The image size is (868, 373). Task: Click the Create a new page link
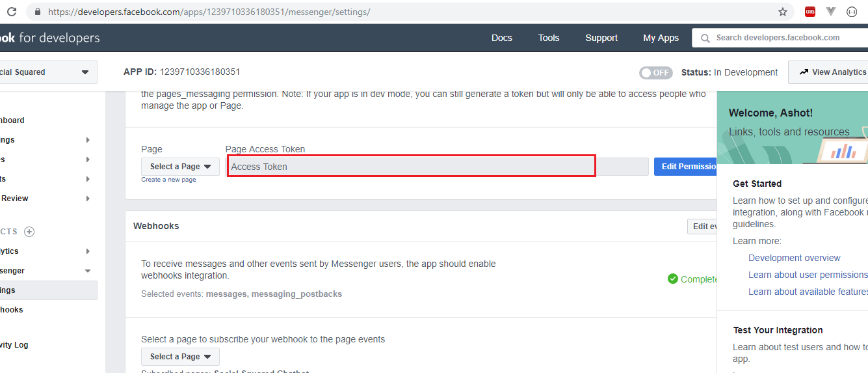(168, 180)
